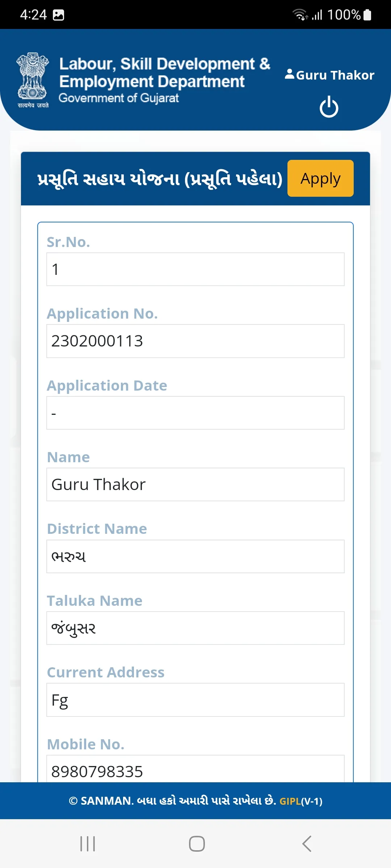Tap the 4:24 clock in status bar
391x868 pixels.
33,15
